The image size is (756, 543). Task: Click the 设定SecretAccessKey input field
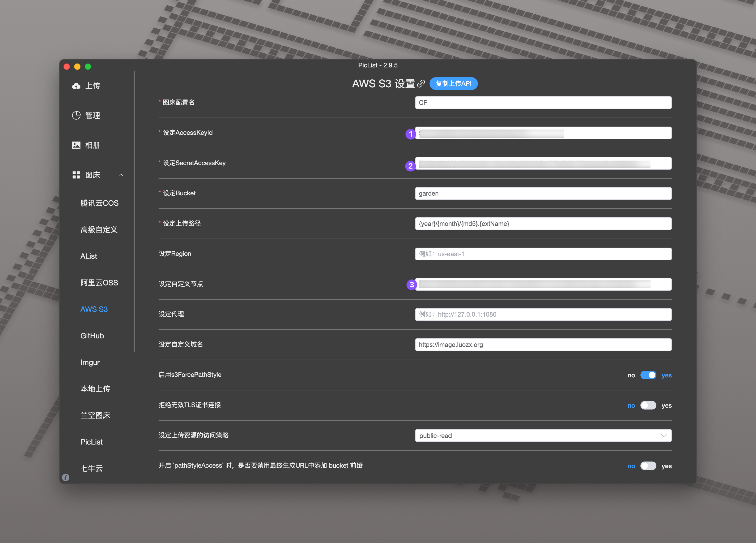click(x=543, y=163)
